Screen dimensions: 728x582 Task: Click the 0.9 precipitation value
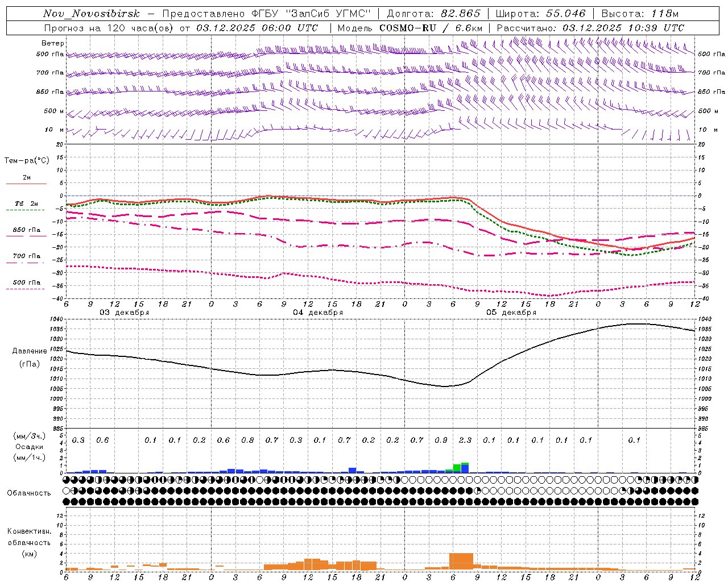click(441, 440)
